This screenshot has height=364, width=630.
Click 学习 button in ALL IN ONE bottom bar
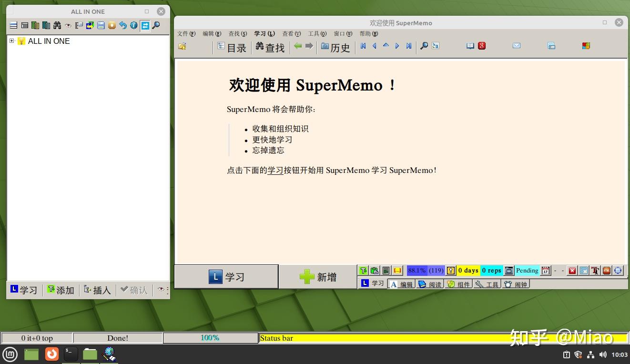coord(24,290)
